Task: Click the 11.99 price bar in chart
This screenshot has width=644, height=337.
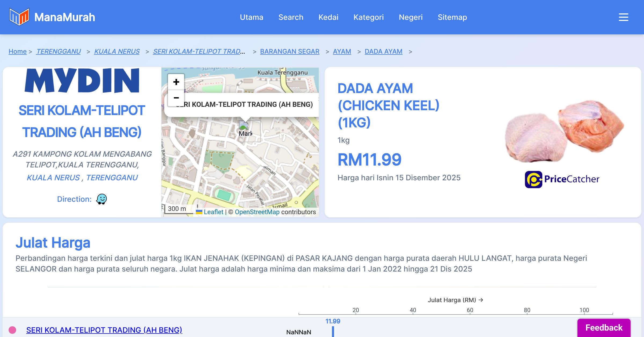Action: (333, 331)
